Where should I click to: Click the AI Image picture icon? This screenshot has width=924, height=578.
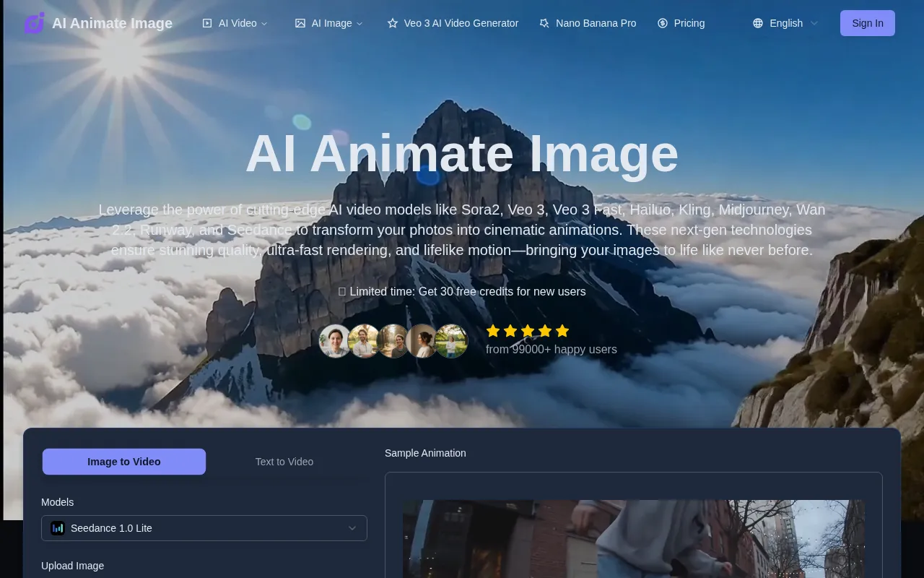click(300, 23)
